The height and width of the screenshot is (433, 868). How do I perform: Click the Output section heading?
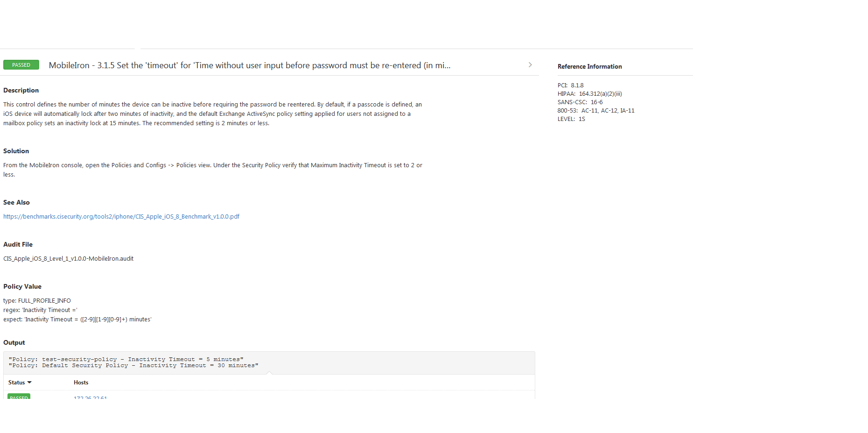coord(14,343)
